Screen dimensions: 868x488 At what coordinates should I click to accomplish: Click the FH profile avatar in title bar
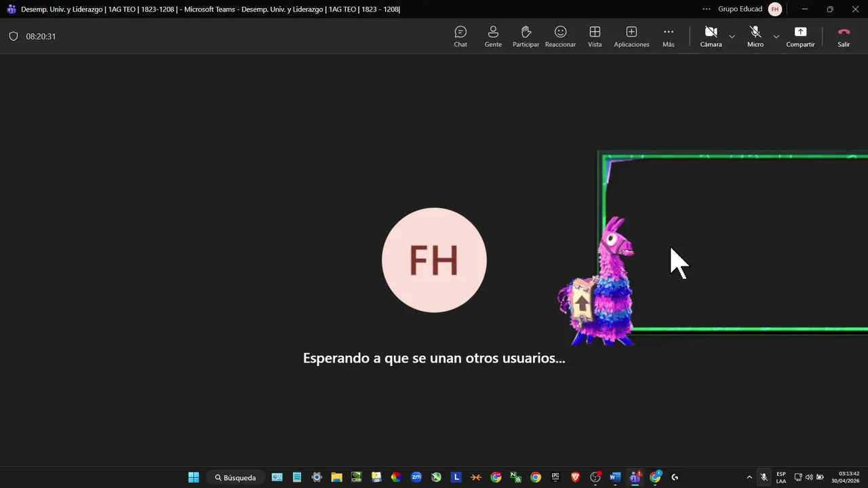[775, 9]
